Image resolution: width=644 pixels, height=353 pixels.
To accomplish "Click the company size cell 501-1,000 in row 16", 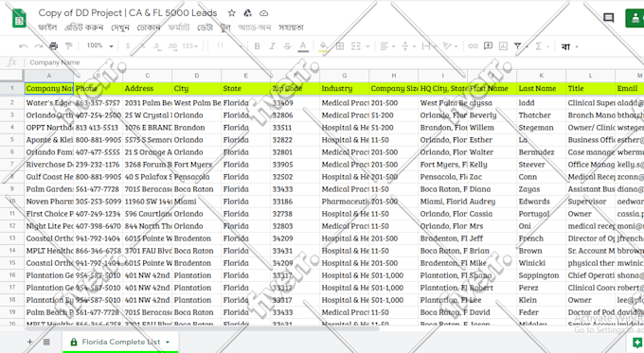I will 393,275.
